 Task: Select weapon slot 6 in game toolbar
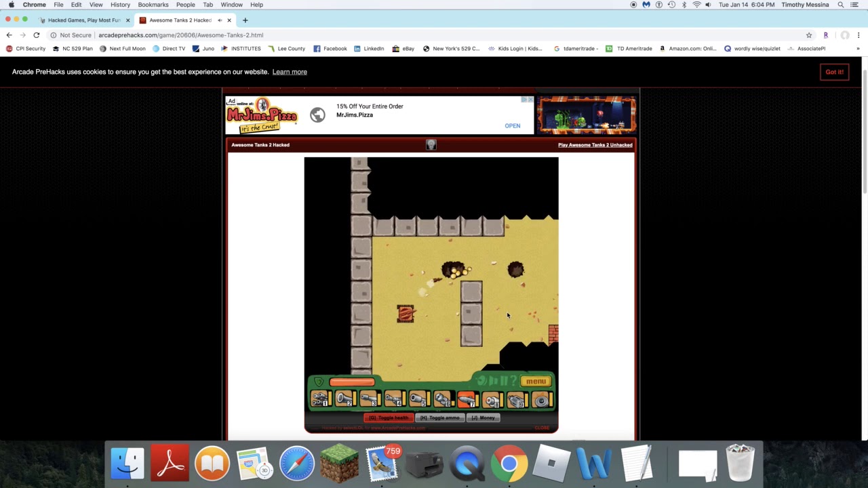coord(444,399)
